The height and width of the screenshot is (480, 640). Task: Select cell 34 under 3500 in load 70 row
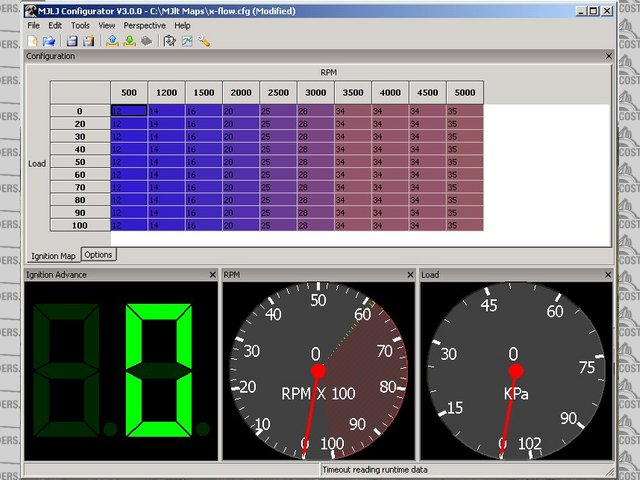pos(353,187)
